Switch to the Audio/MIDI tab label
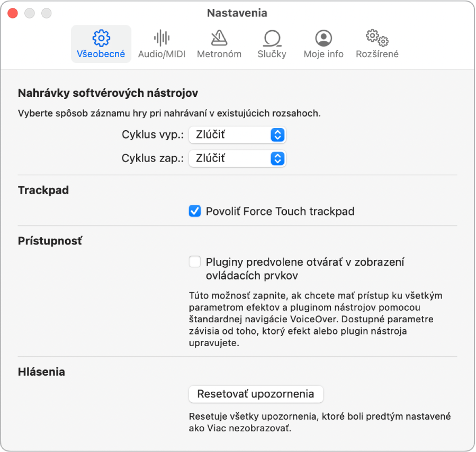 (161, 54)
